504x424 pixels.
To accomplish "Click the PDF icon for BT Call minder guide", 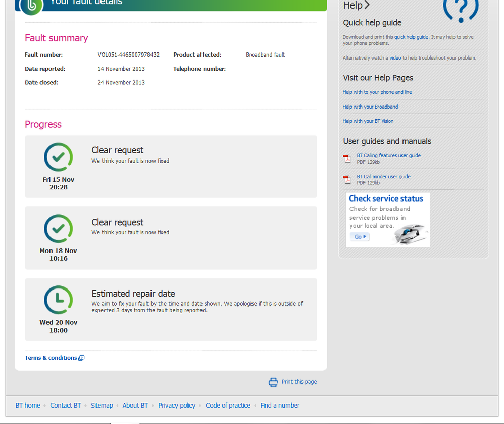I will tap(347, 179).
